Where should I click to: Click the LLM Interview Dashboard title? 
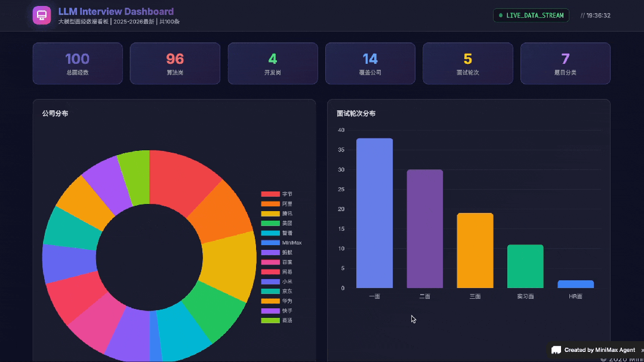point(116,11)
